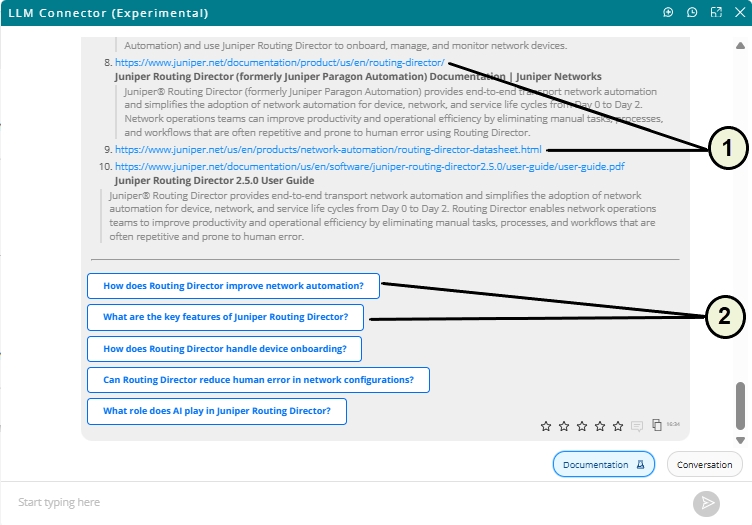This screenshot has width=752, height=525.
Task: Open chat history clock icon
Action: (692, 12)
